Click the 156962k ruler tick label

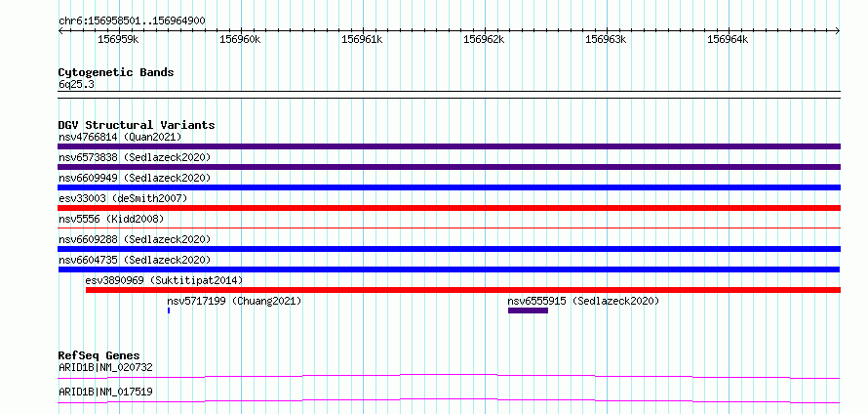tap(484, 39)
